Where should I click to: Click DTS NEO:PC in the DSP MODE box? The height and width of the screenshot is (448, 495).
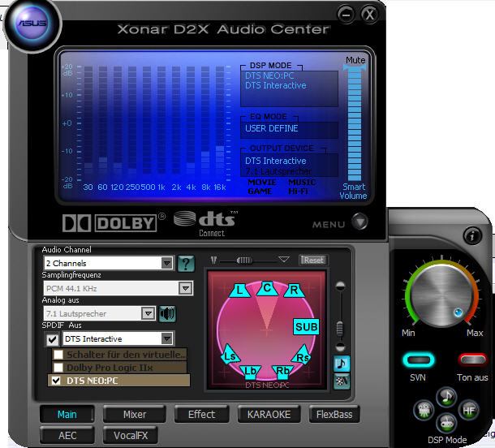coord(269,75)
